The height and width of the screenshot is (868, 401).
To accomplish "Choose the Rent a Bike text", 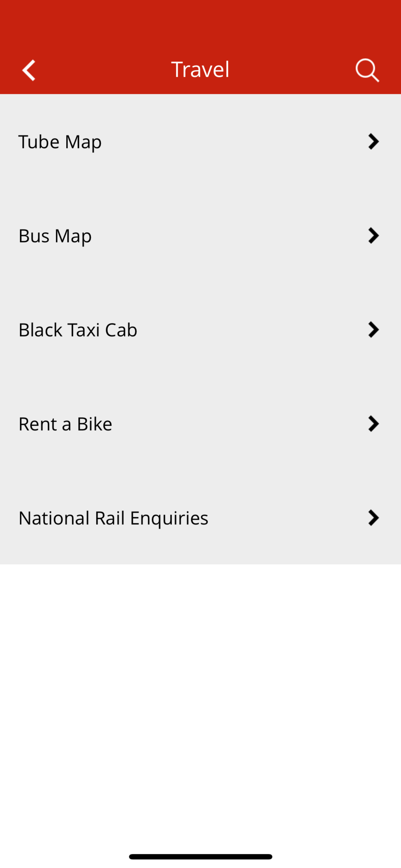I will [66, 424].
